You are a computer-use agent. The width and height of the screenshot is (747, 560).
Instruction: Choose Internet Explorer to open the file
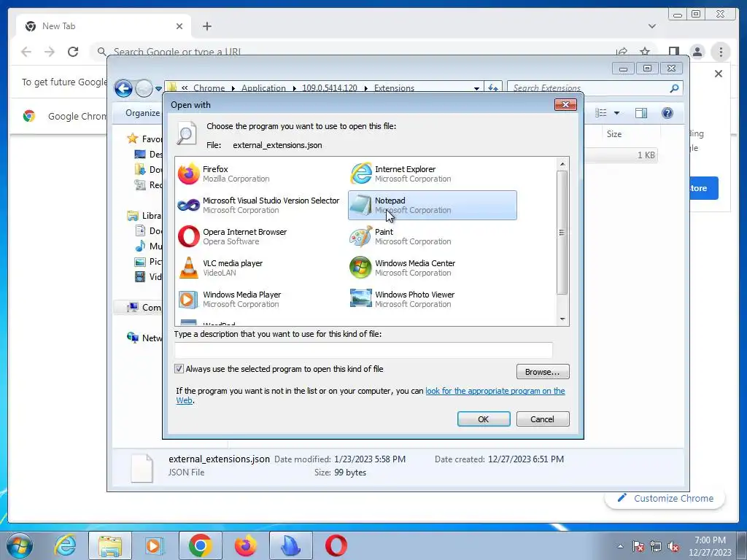[432, 174]
